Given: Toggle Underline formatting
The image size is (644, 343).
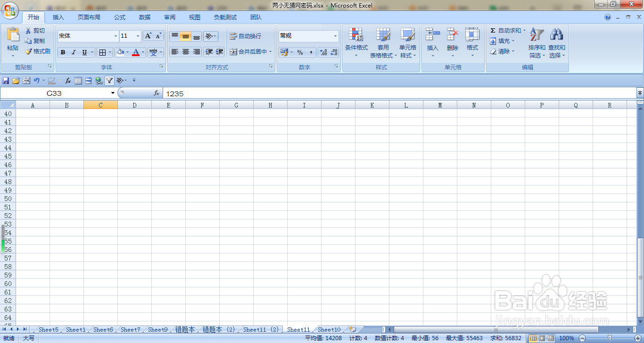Looking at the screenshot, I should point(84,52).
